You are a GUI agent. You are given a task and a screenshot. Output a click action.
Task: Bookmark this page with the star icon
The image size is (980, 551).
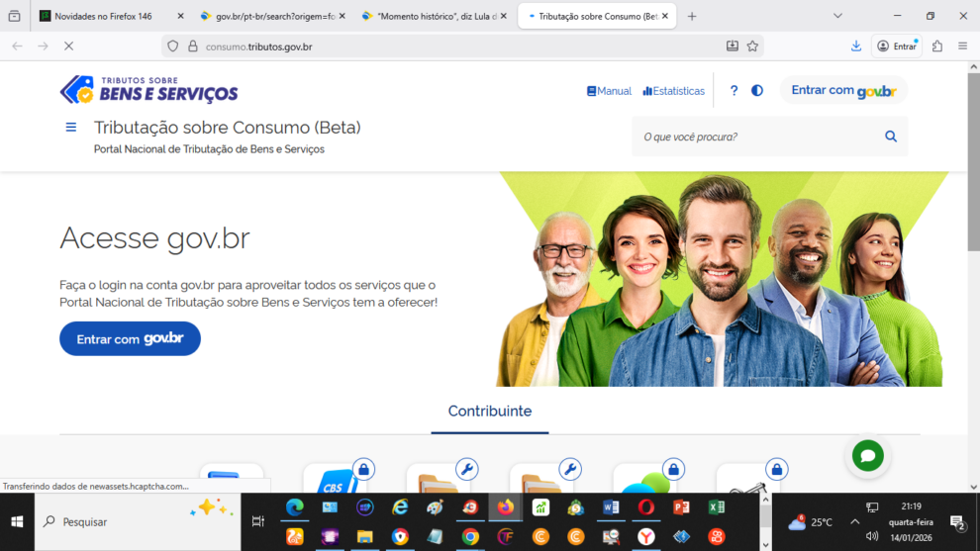click(752, 46)
